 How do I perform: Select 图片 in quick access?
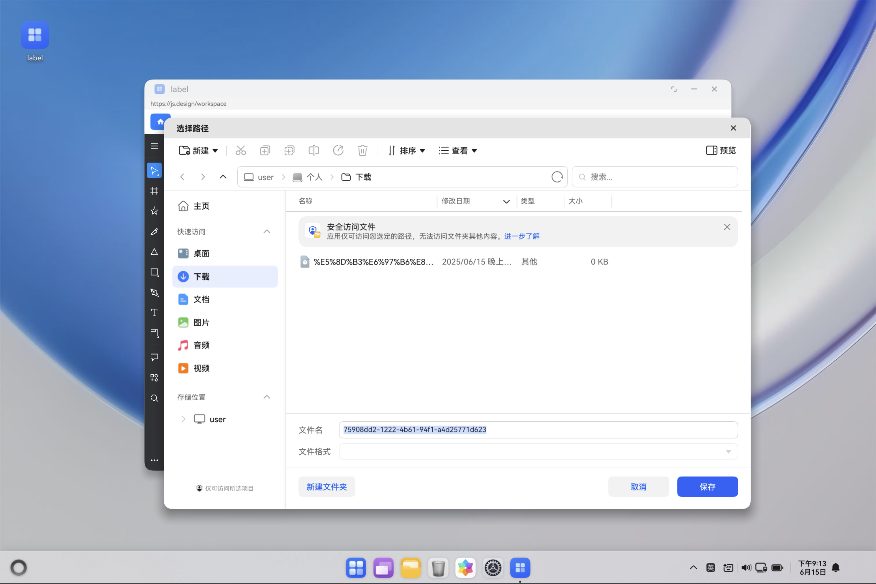coord(225,322)
